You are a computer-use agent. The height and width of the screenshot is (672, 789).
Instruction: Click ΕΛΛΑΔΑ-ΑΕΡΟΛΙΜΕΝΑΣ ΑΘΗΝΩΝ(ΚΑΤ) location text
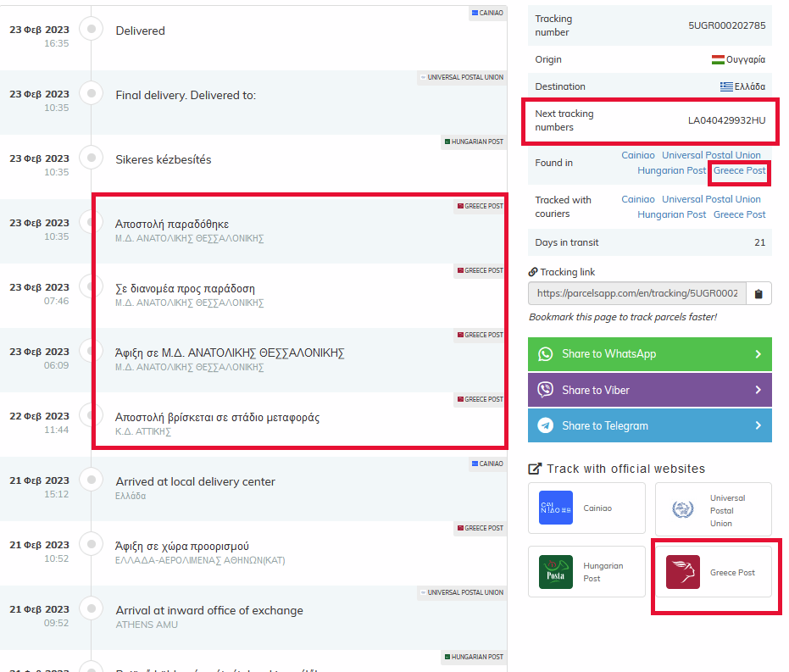point(200,560)
